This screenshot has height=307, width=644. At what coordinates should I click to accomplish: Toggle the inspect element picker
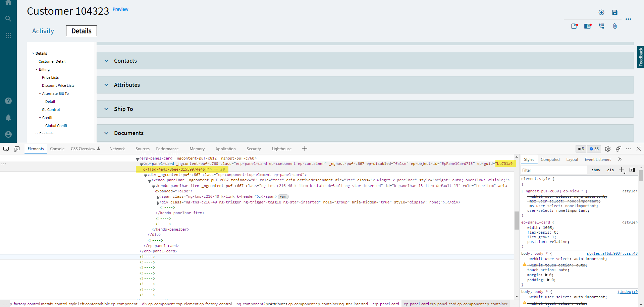pos(6,149)
